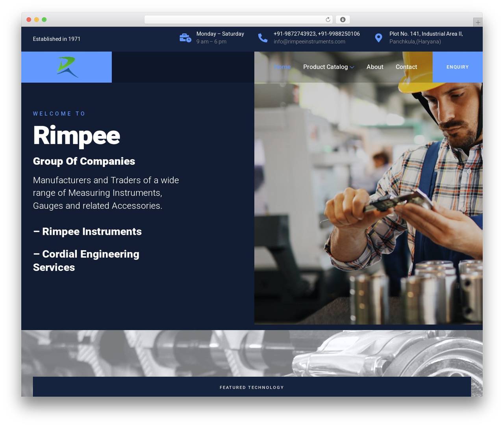Open the Contact page
Image resolution: width=504 pixels, height=427 pixels.
tap(406, 67)
